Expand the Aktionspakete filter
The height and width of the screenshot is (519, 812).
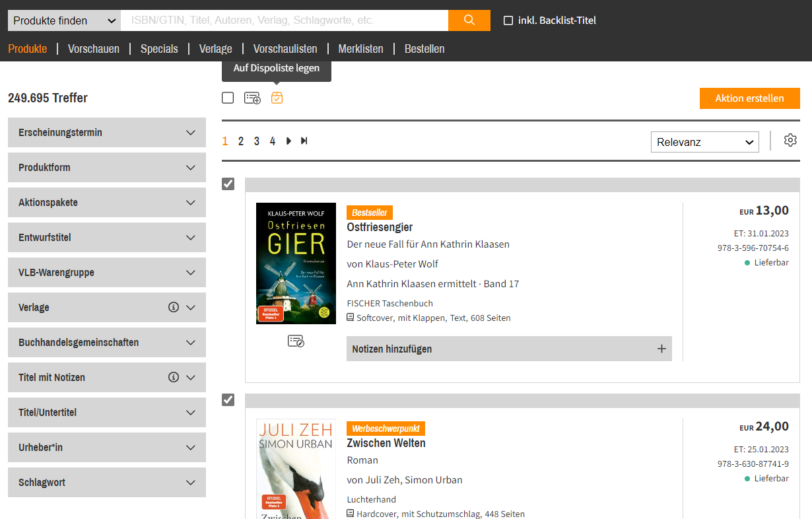pos(107,203)
